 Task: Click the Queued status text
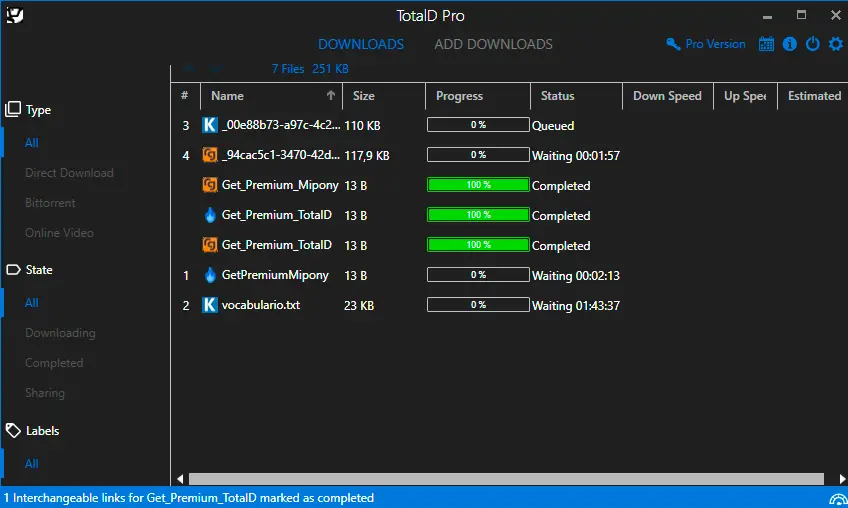pos(553,126)
